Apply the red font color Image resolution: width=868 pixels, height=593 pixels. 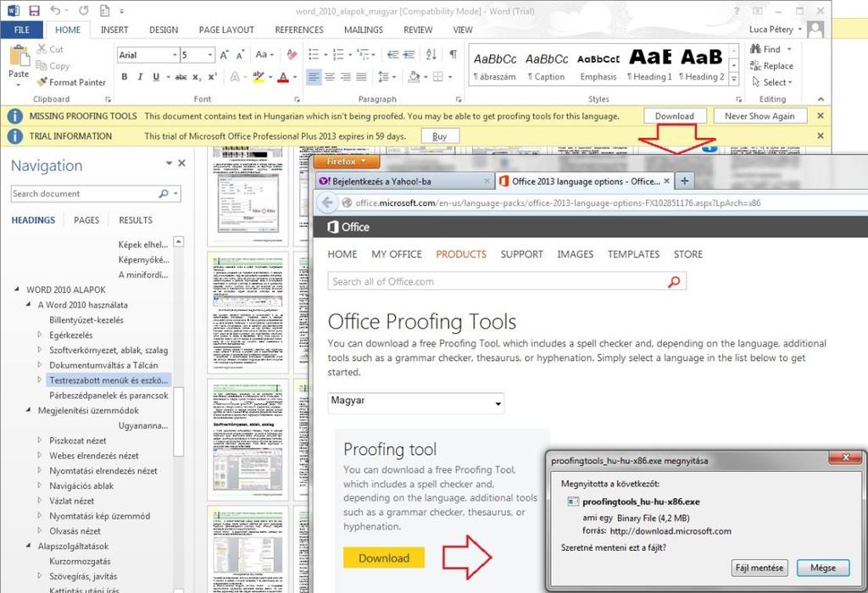283,77
